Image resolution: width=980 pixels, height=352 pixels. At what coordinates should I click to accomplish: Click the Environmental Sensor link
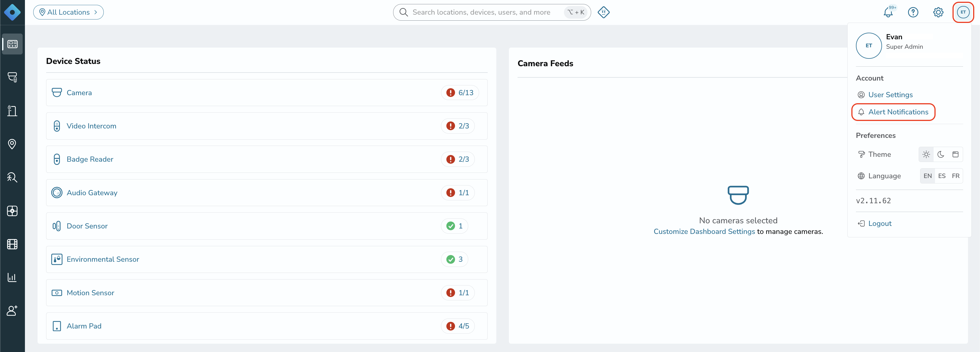[x=103, y=259]
